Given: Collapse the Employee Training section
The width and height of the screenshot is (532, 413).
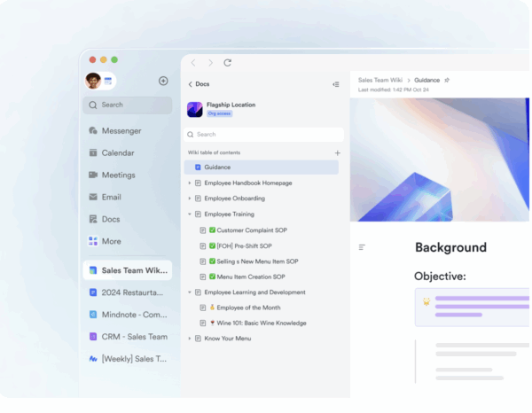Looking at the screenshot, I should click(190, 214).
